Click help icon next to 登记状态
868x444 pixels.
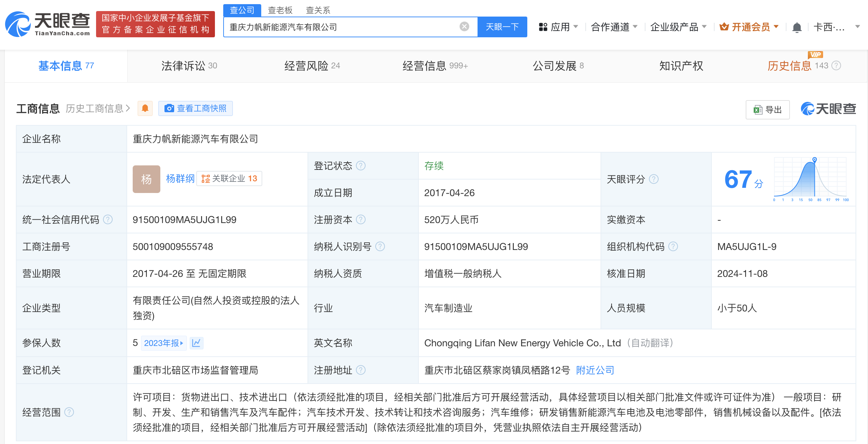[361, 166]
